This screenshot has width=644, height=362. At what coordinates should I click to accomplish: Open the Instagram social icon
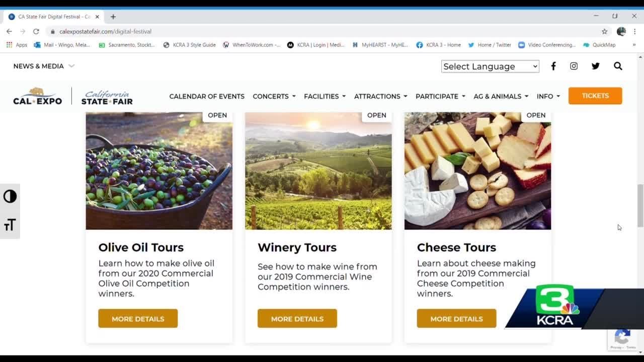point(574,66)
